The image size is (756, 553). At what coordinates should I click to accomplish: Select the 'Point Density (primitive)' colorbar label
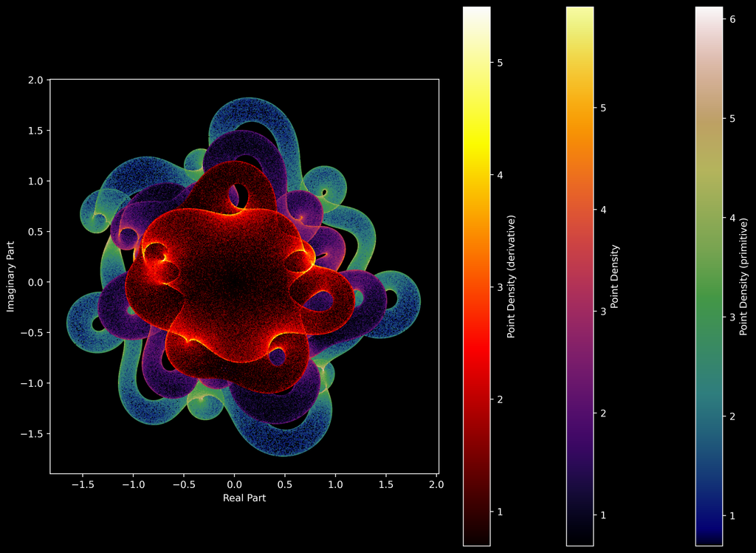point(743,276)
